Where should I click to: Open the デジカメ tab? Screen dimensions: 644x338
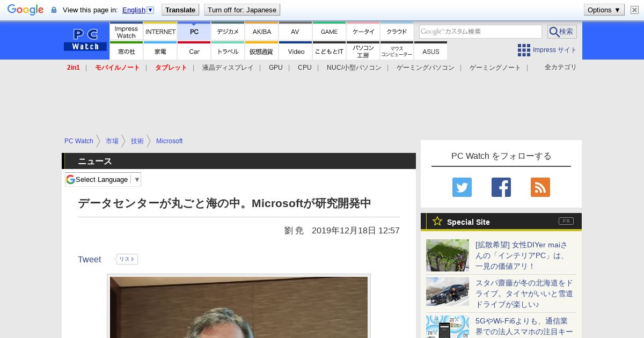pyautogui.click(x=228, y=31)
